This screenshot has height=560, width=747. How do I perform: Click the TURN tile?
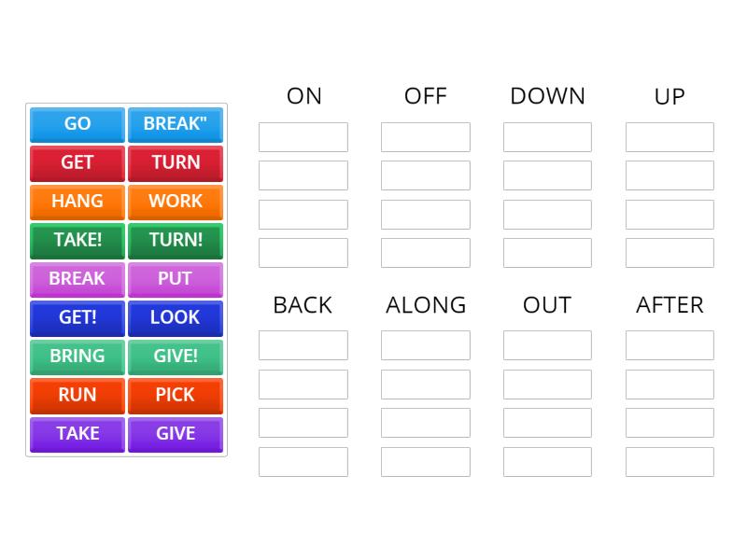[x=175, y=162]
